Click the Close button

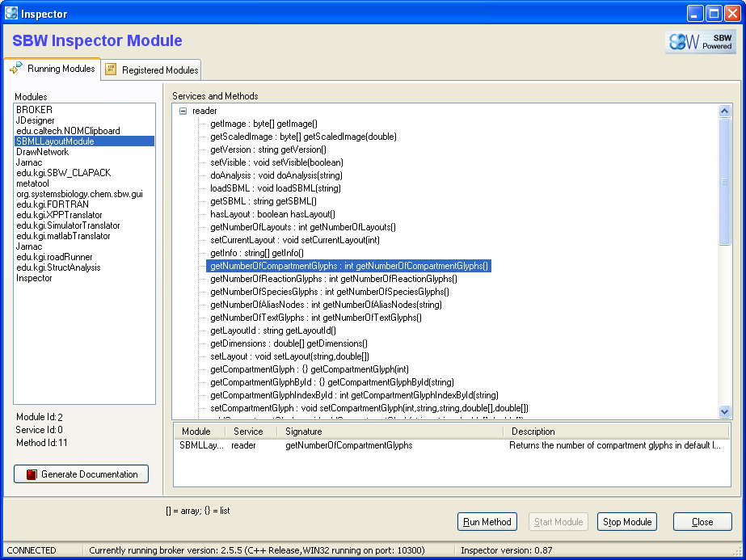point(702,522)
